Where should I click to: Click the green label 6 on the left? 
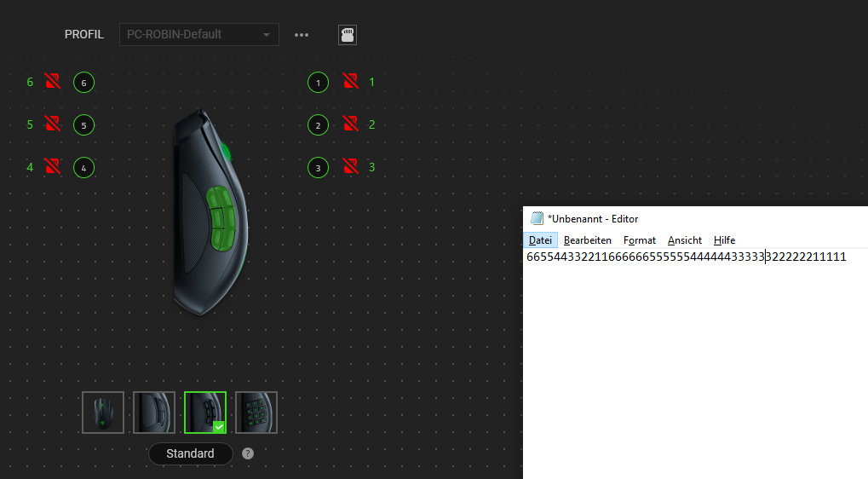click(30, 82)
